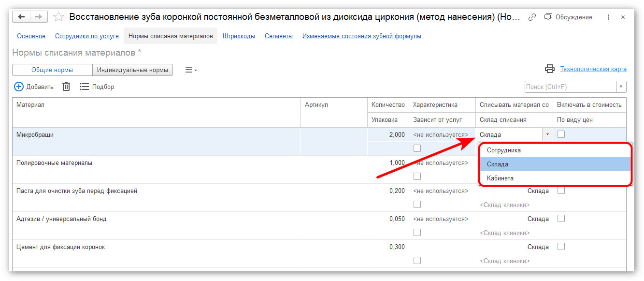The height and width of the screenshot is (281, 644).
Task: Switch to the Сегменты tab
Action: pyautogui.click(x=279, y=36)
